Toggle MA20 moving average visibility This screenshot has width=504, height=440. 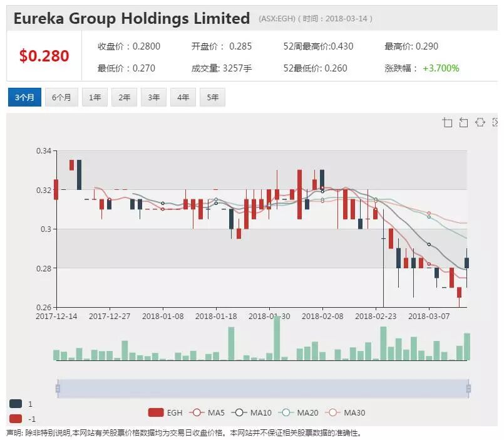tap(298, 412)
